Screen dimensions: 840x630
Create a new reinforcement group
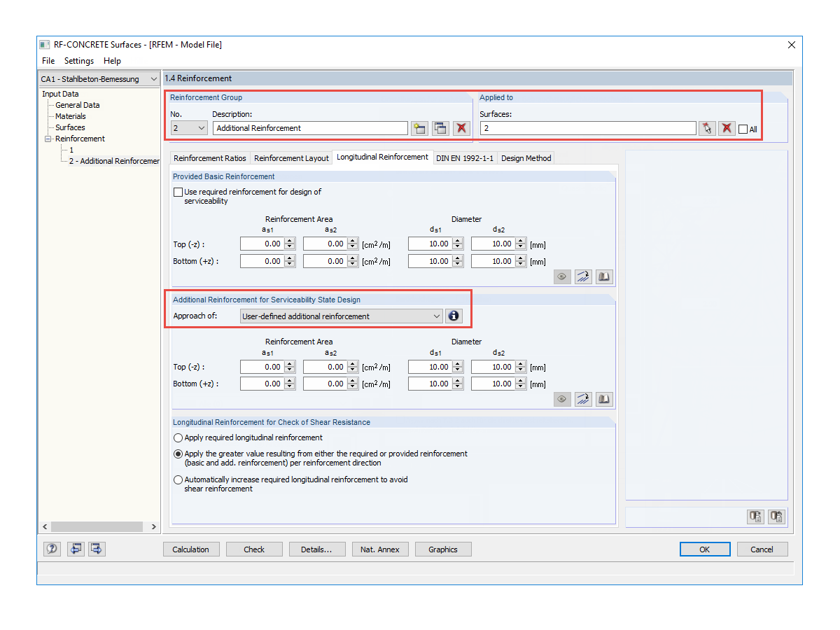pyautogui.click(x=419, y=128)
